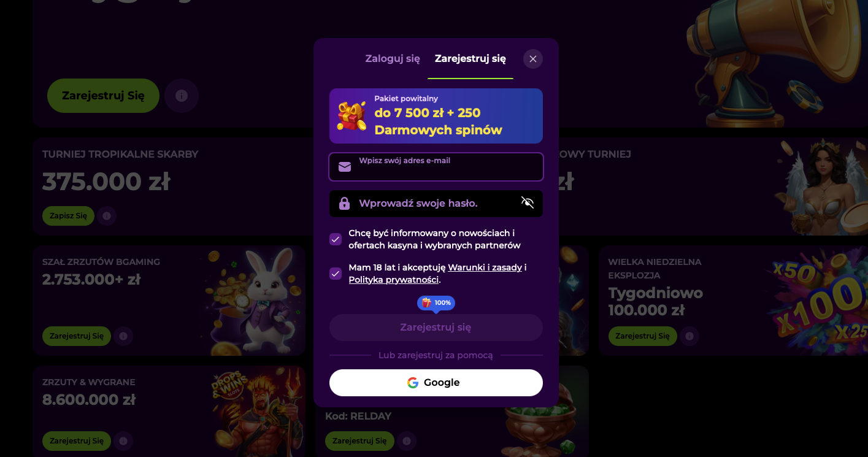The height and width of the screenshot is (457, 868).
Task: Register using the Google button
Action: coord(436,383)
